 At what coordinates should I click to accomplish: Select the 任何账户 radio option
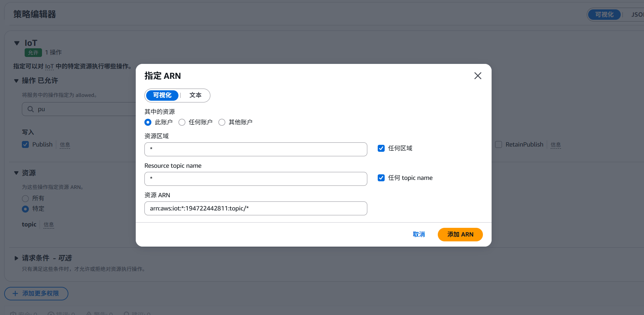pyautogui.click(x=182, y=122)
